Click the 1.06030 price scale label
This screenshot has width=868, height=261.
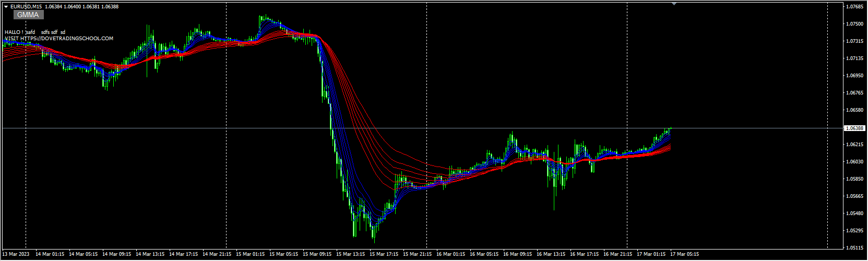[x=854, y=162]
